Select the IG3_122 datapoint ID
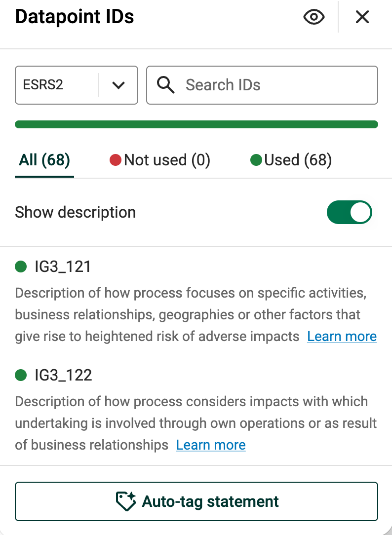 pos(63,376)
